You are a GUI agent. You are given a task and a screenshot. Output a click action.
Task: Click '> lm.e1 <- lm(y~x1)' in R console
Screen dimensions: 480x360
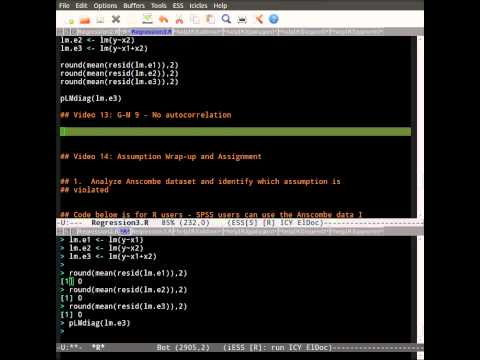click(102, 240)
